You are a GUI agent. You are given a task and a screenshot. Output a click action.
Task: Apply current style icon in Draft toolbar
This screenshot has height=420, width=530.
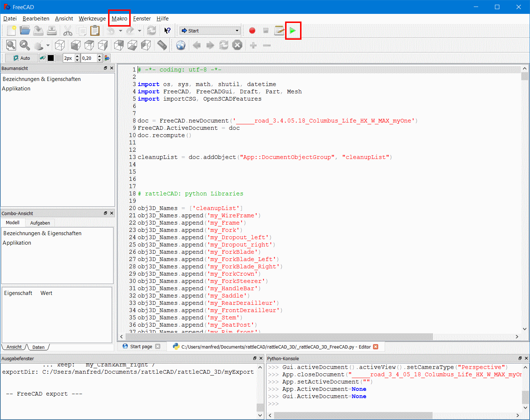107,58
